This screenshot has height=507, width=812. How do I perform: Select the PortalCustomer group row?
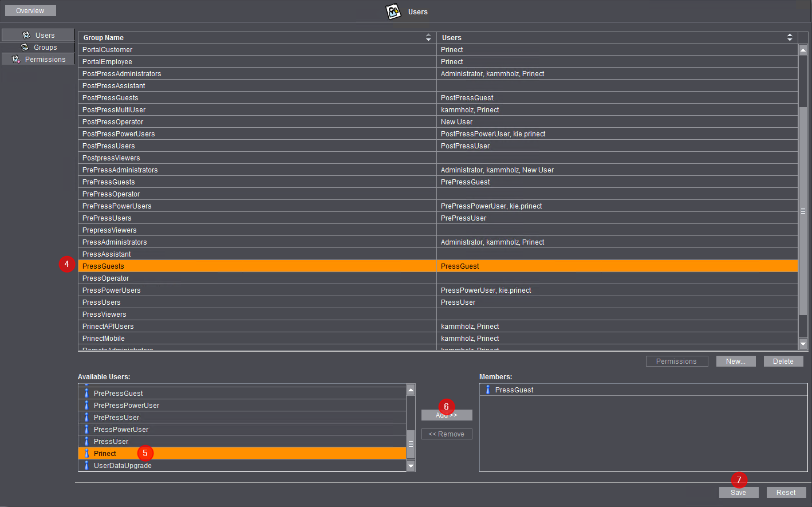coord(438,49)
